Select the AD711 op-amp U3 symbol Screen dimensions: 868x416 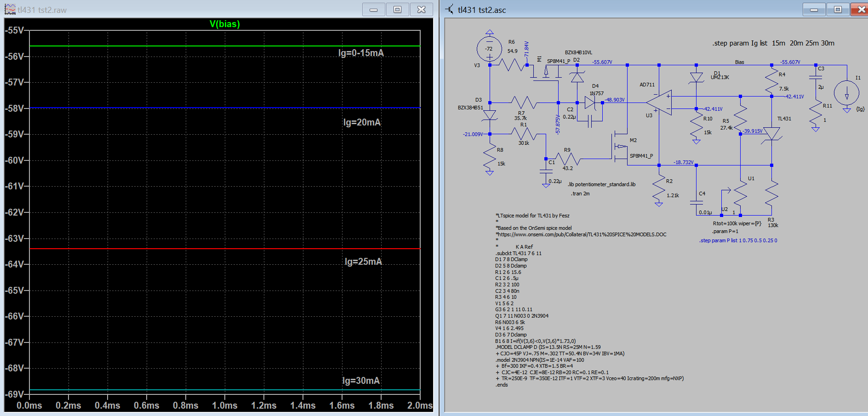(659, 103)
